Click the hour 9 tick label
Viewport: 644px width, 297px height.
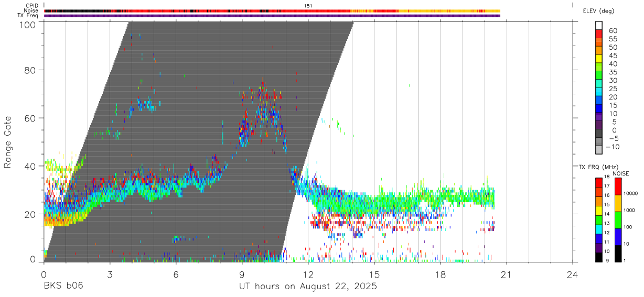(x=242, y=273)
